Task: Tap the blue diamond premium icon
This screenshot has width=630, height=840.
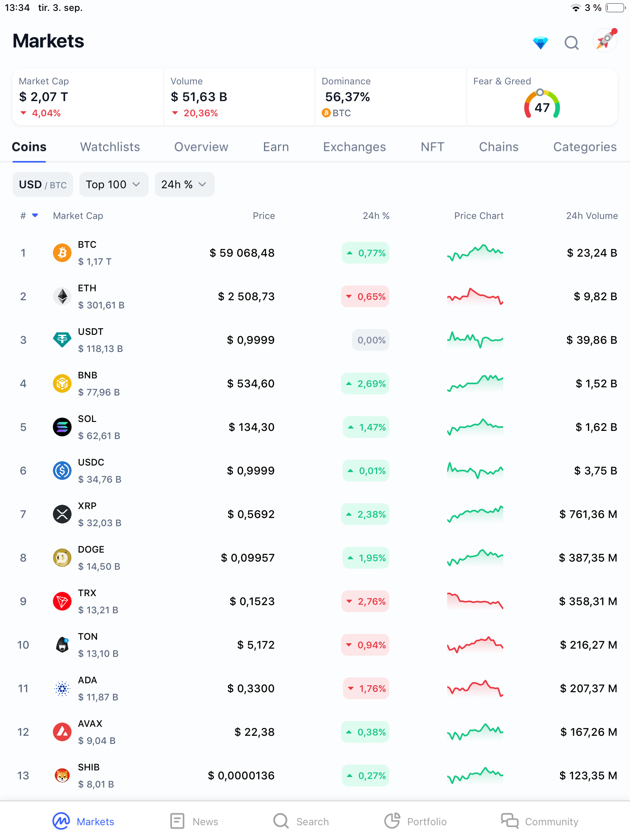Action: tap(540, 42)
